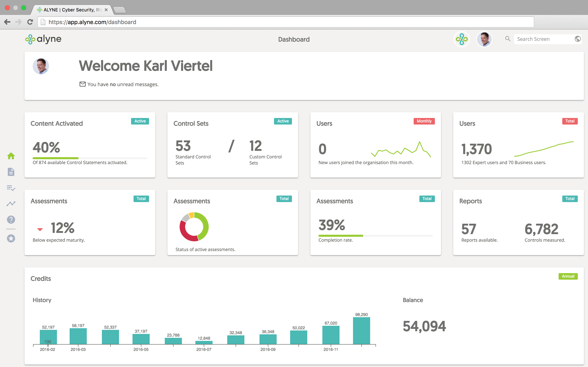Screen dimensions: 588x367
Task: Open the checklist assessments sidebar icon
Action: [x=11, y=188]
